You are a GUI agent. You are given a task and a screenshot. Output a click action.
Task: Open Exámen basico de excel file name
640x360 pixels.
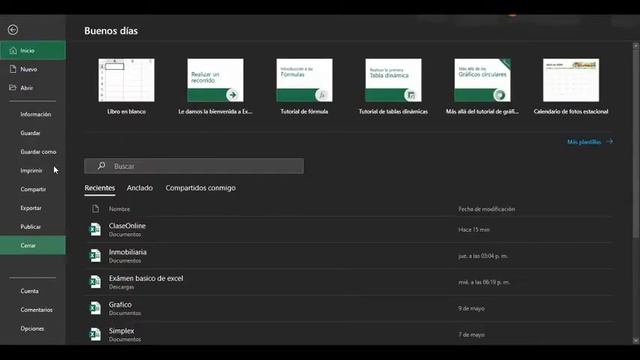(x=146, y=278)
